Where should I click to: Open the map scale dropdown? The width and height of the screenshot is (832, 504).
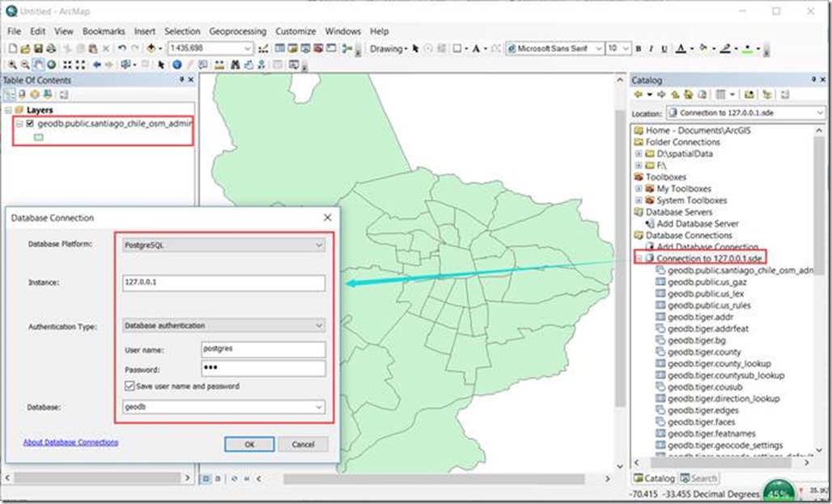tap(247, 49)
